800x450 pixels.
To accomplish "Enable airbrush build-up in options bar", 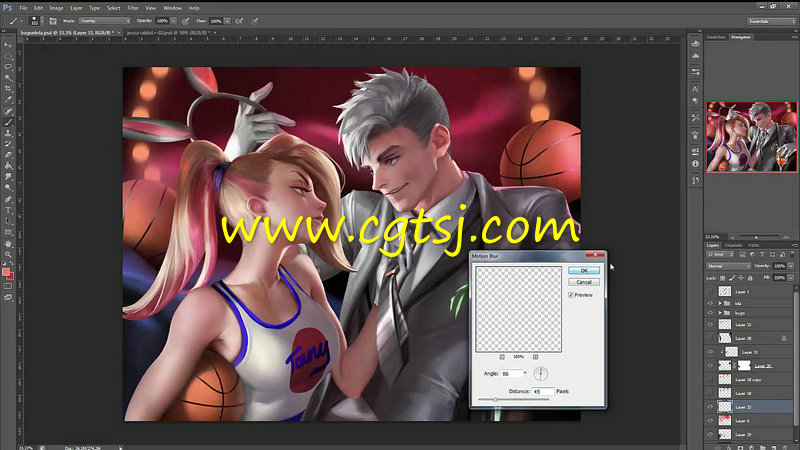I will 239,21.
